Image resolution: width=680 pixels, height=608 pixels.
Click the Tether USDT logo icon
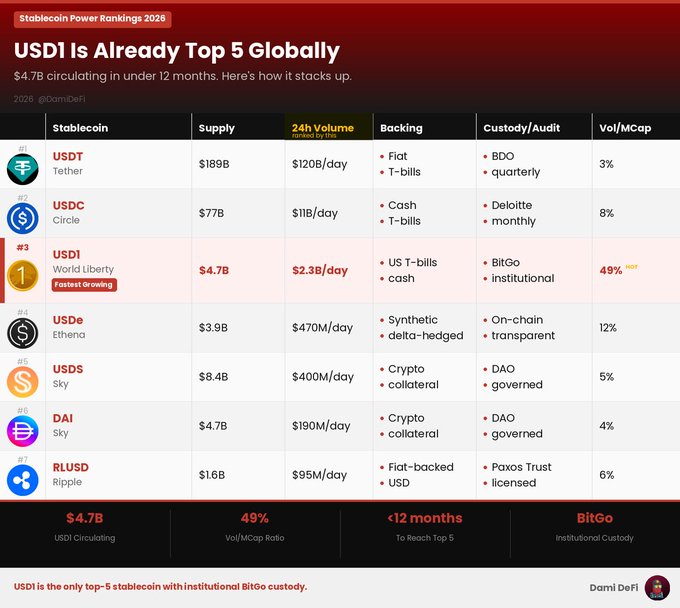click(x=23, y=169)
